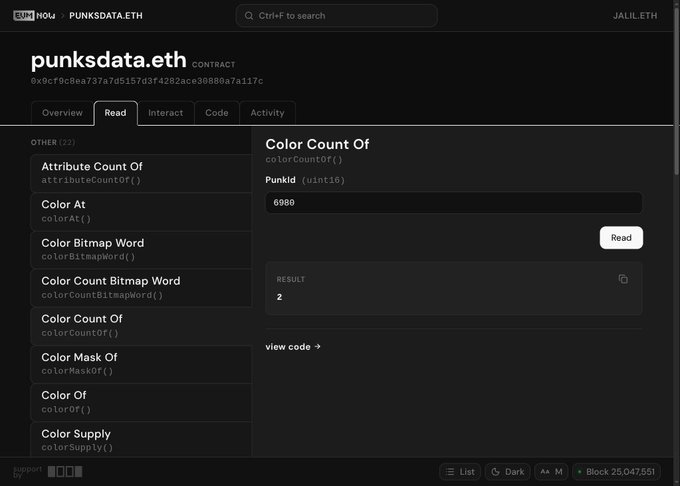Click the contract address 0x9cf9c8ea...
This screenshot has width=680, height=486.
[147, 81]
